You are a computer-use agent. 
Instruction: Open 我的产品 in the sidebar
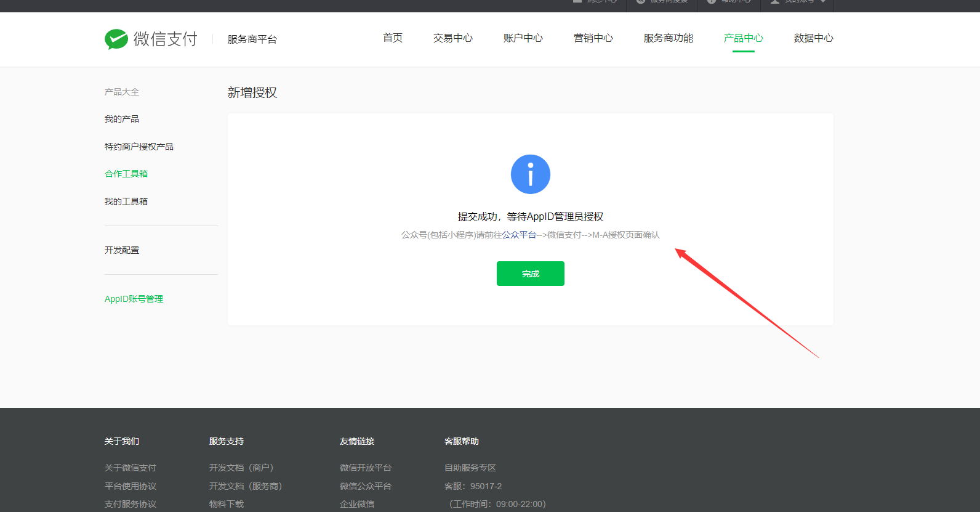click(122, 119)
